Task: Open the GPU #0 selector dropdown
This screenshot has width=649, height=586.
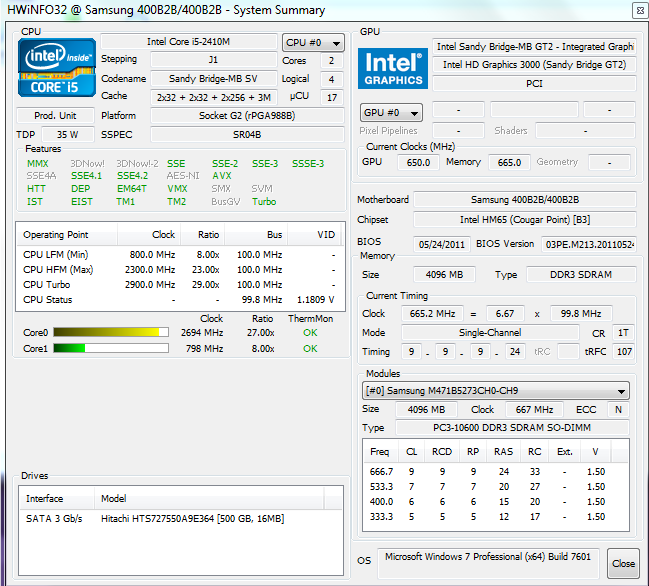Action: (391, 113)
